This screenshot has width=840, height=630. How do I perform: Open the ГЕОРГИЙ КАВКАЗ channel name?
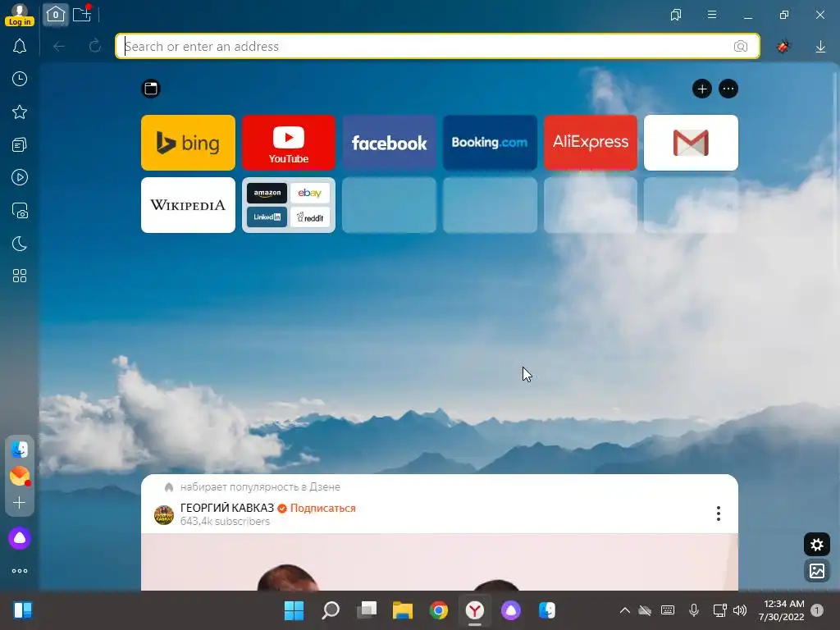click(227, 508)
